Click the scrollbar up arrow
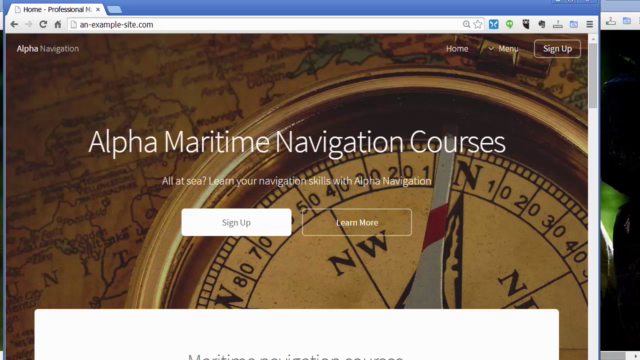 [593, 39]
